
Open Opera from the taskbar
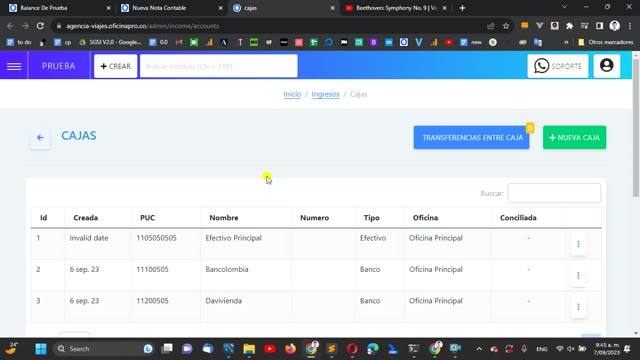point(352,349)
